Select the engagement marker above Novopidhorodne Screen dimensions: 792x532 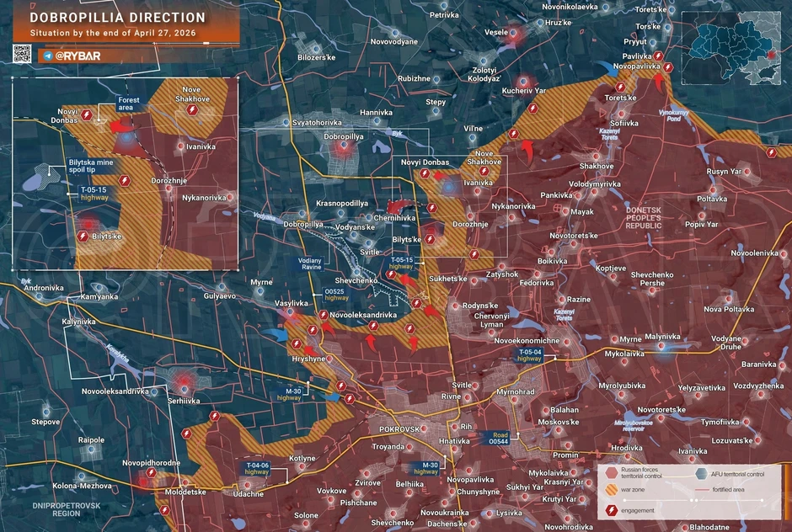click(151, 472)
